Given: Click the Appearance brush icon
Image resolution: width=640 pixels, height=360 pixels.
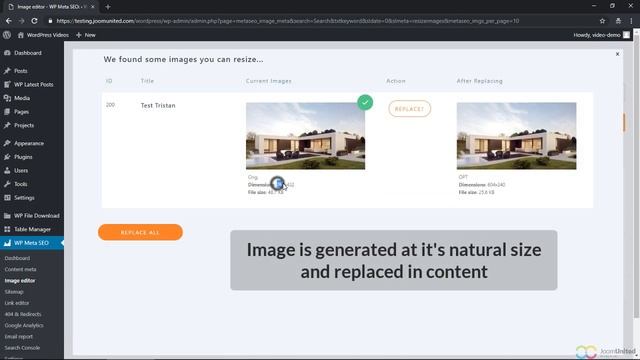Looking at the screenshot, I should pyautogui.click(x=7, y=143).
